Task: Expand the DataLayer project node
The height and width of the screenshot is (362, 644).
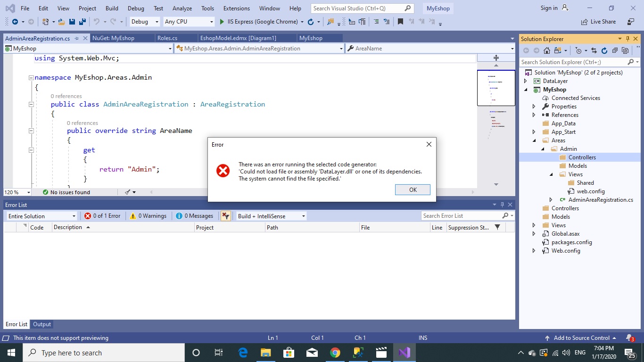Action: [526, 81]
